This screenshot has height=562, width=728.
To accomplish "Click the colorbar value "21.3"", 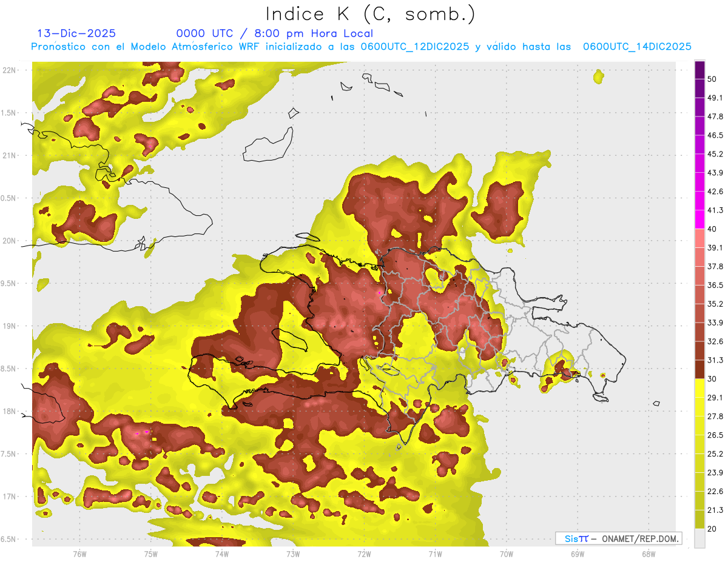I will coord(715,510).
